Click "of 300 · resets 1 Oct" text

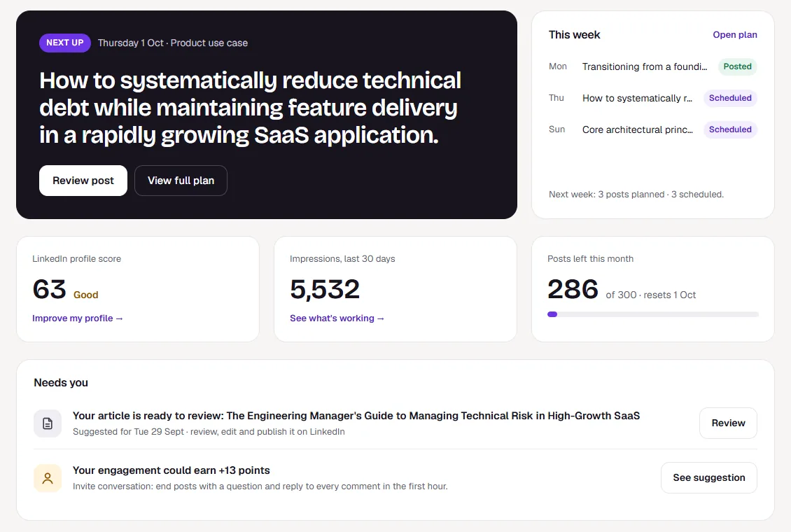[x=651, y=295]
